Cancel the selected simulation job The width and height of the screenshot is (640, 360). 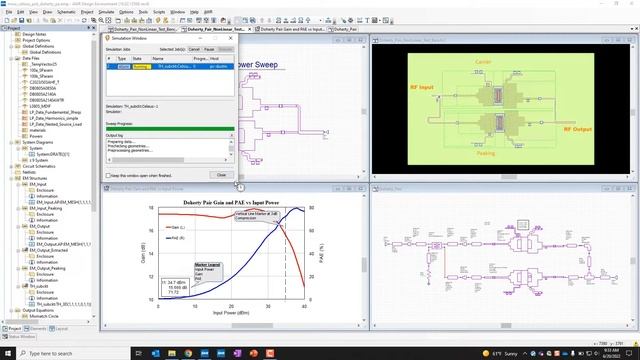click(194, 49)
